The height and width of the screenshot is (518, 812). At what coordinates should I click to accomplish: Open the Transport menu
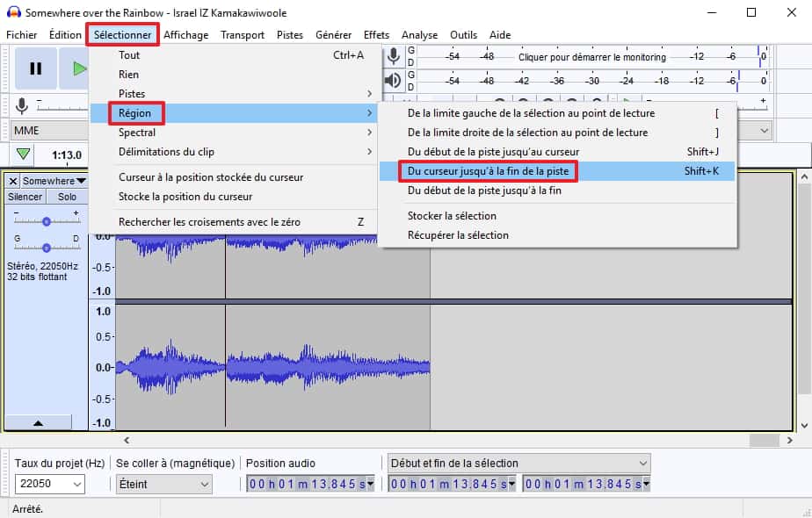coord(242,34)
